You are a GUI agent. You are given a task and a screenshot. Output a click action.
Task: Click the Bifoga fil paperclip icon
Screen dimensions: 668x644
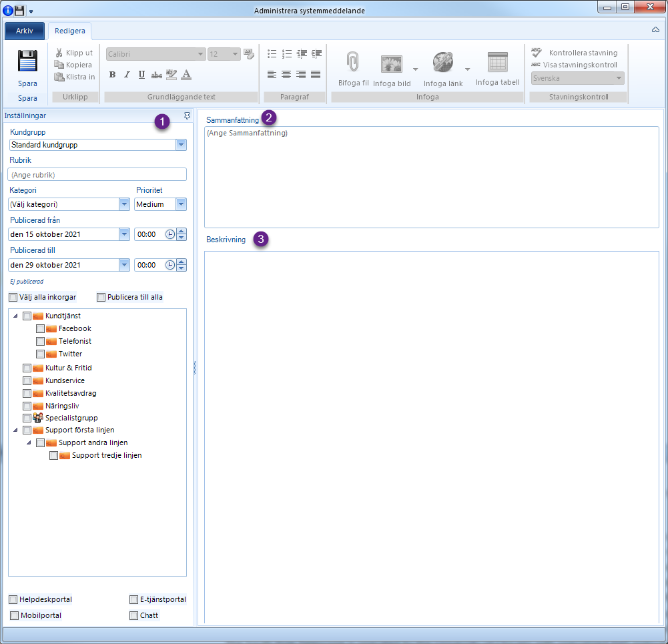point(353,62)
